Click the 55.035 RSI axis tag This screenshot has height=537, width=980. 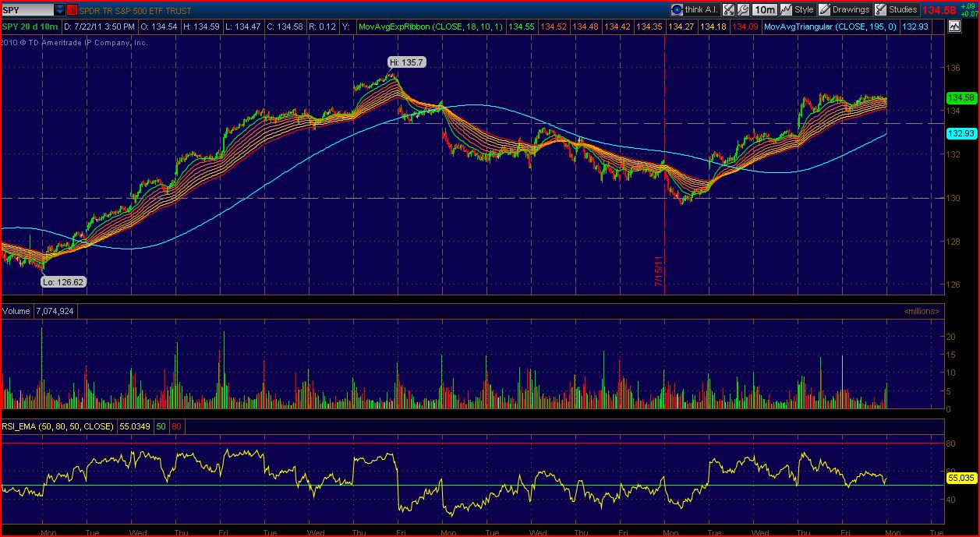click(961, 478)
